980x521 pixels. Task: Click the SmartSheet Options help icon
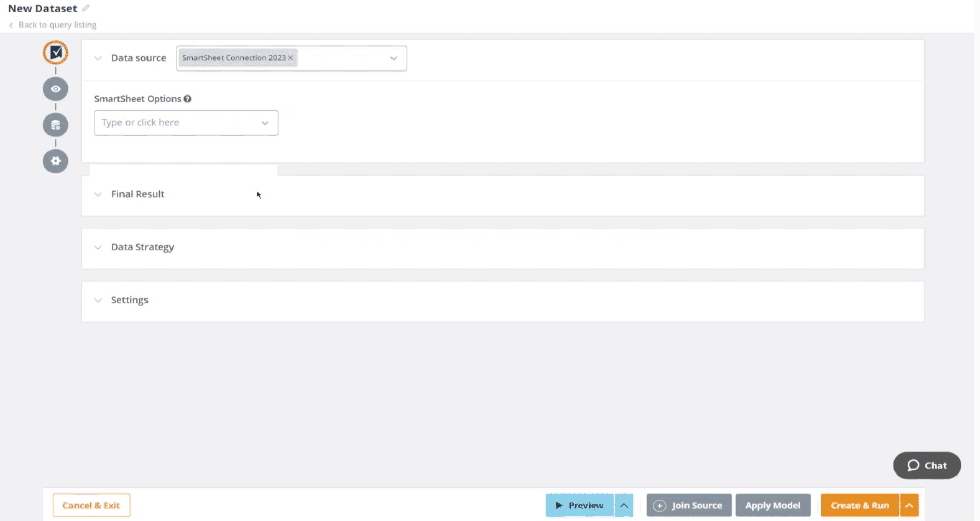click(187, 99)
